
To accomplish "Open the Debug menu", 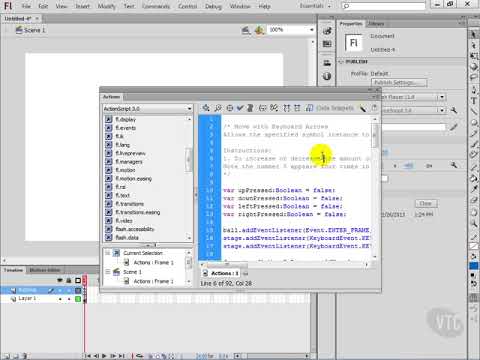I will (213, 6).
